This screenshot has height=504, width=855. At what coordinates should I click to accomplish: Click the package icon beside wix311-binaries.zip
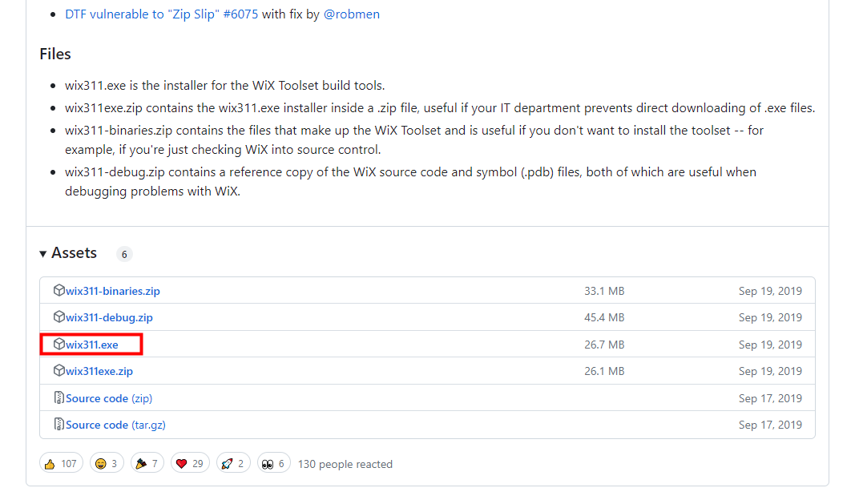[58, 290]
